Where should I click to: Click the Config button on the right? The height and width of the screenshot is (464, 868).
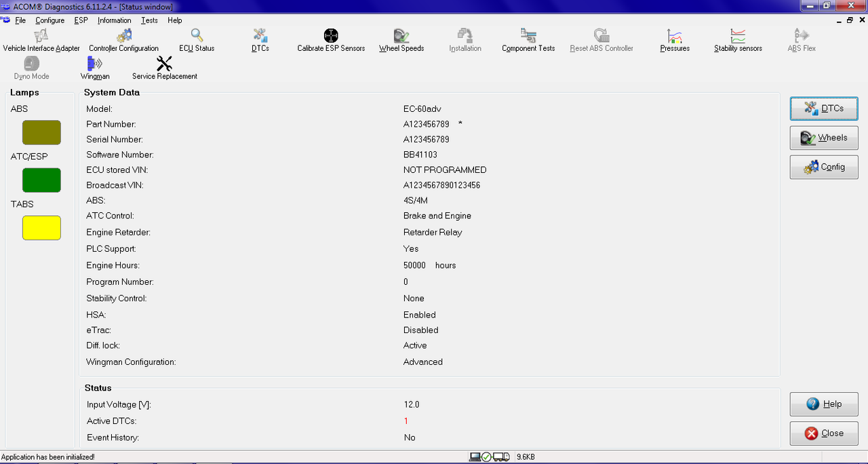pyautogui.click(x=824, y=167)
